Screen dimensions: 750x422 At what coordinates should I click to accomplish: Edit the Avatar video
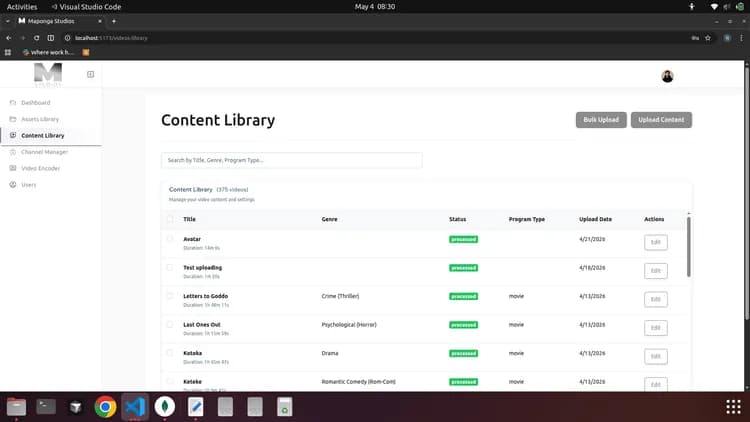click(655, 242)
